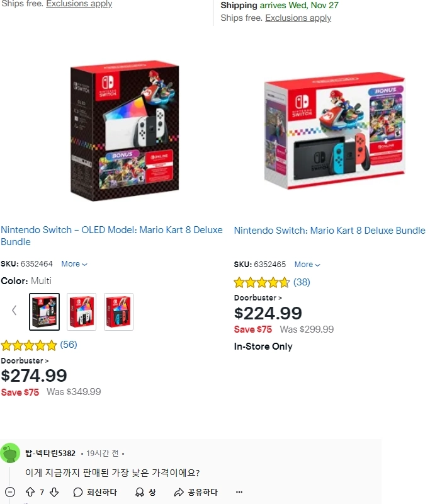Screen dimensions: 430x504
Task: Collapse the comment thread minus icon
Action: coord(10,492)
